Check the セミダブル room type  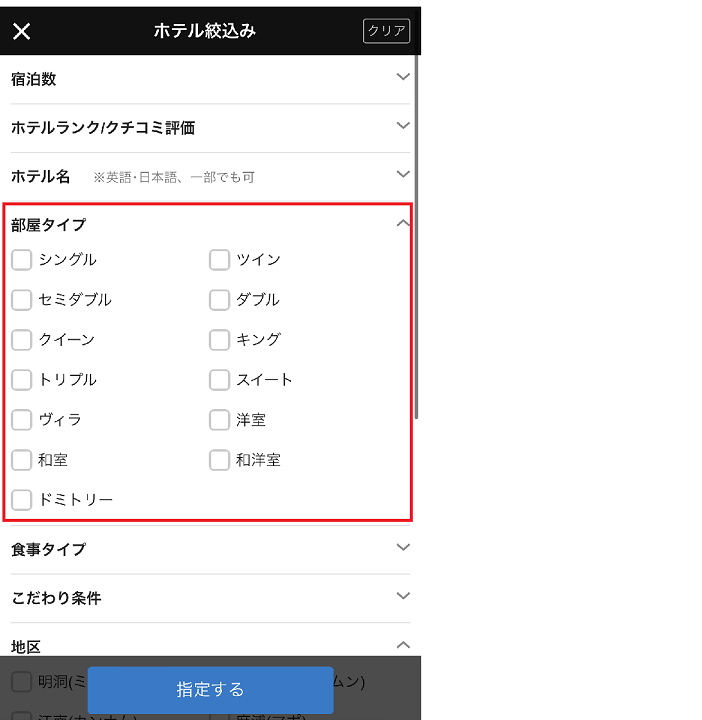pos(22,300)
